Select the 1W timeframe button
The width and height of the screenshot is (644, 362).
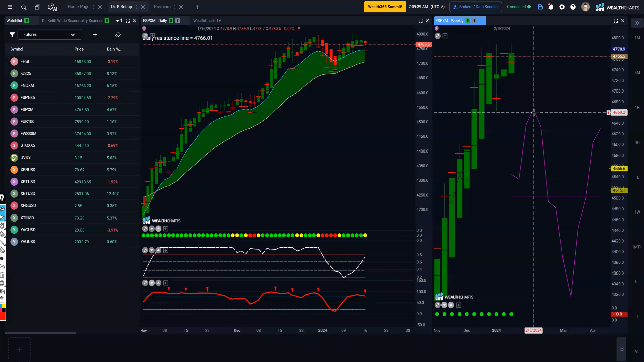(637, 212)
